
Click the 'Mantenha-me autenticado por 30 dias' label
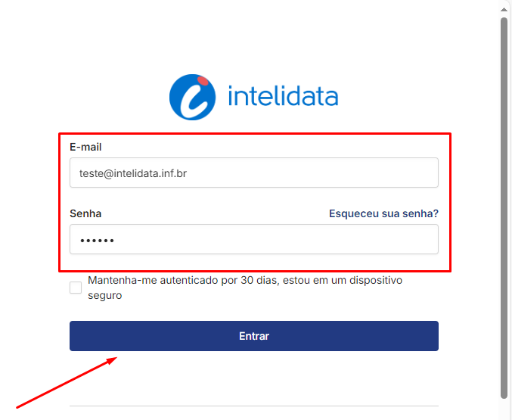(x=245, y=280)
